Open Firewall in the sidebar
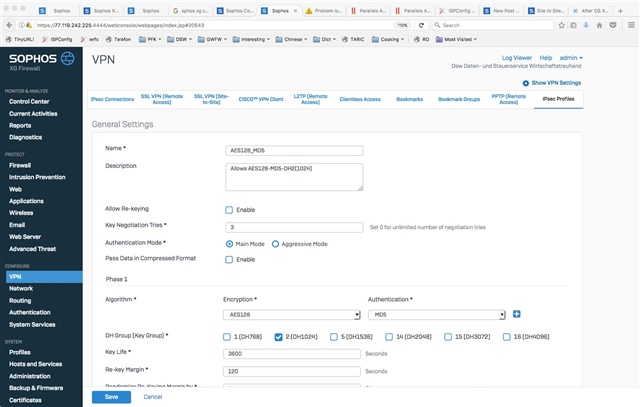The height and width of the screenshot is (407, 640). point(20,165)
